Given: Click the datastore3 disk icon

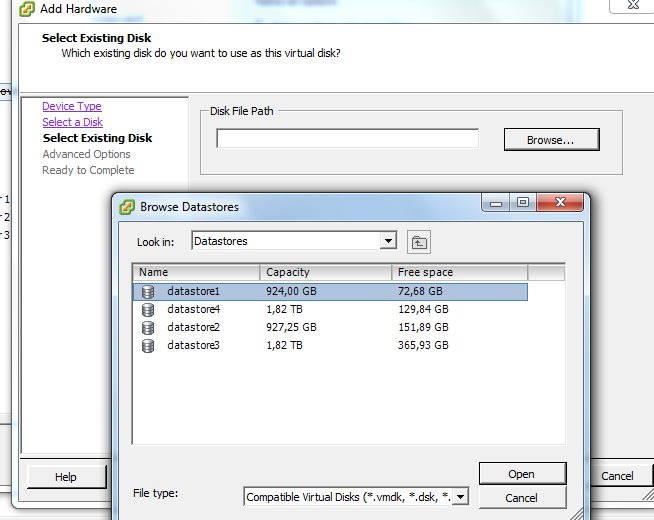Looking at the screenshot, I should pyautogui.click(x=148, y=346).
